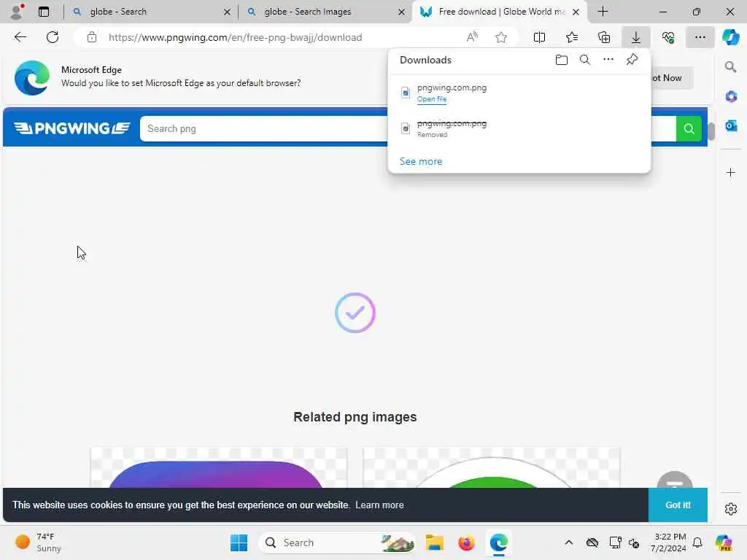Open the weather widget 74°F Sunny

(38, 542)
